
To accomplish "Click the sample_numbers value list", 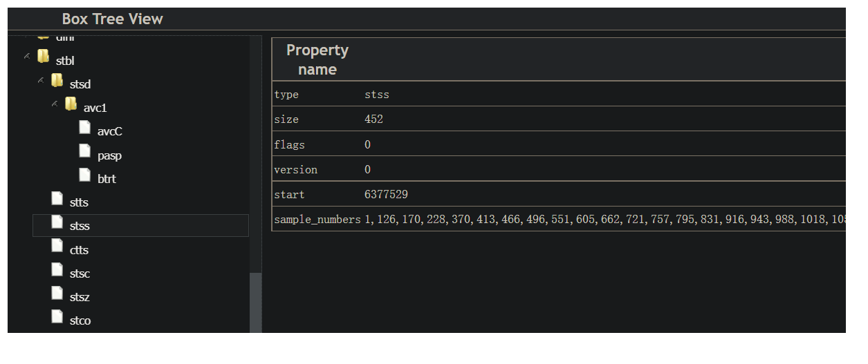I will 604,220.
